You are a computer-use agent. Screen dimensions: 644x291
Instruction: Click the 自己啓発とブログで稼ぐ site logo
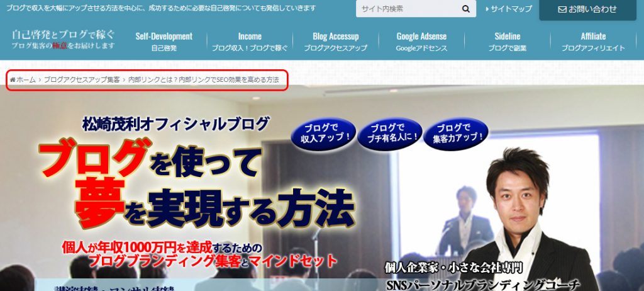click(x=64, y=39)
